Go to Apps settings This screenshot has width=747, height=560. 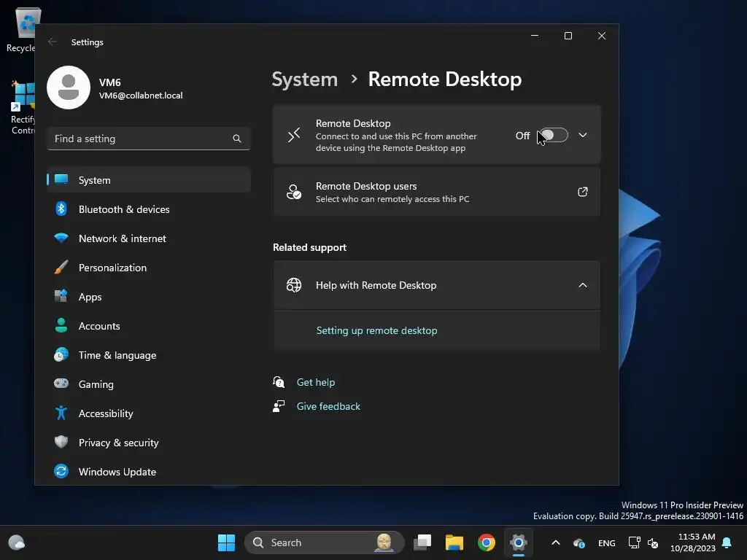click(149, 297)
